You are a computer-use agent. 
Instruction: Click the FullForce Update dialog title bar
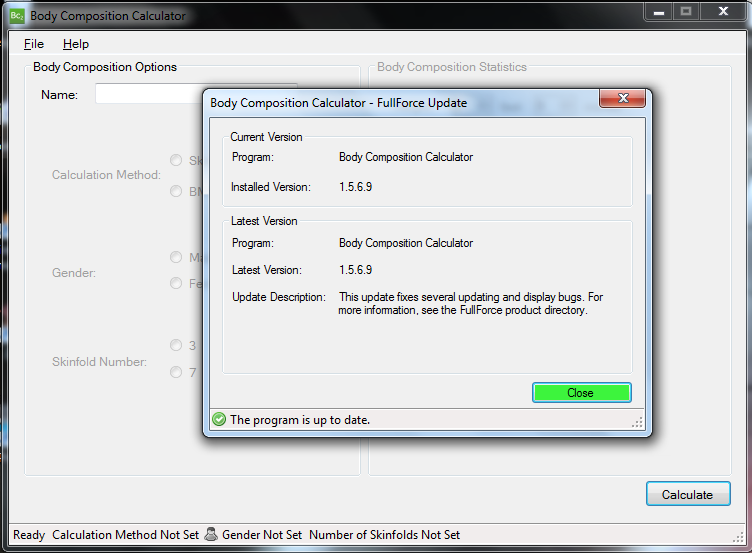point(403,103)
